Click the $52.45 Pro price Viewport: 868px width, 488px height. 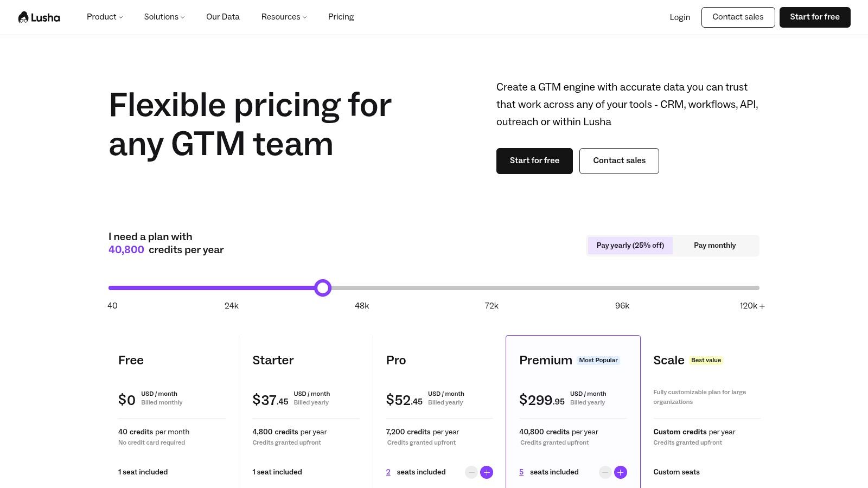404,400
